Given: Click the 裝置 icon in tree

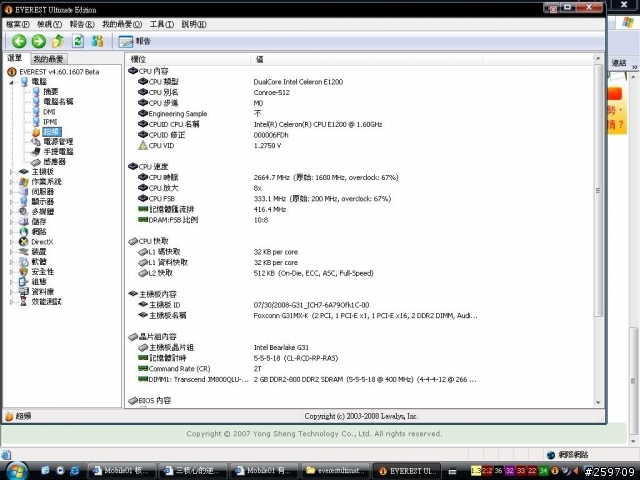Looking at the screenshot, I should click(x=24, y=252).
